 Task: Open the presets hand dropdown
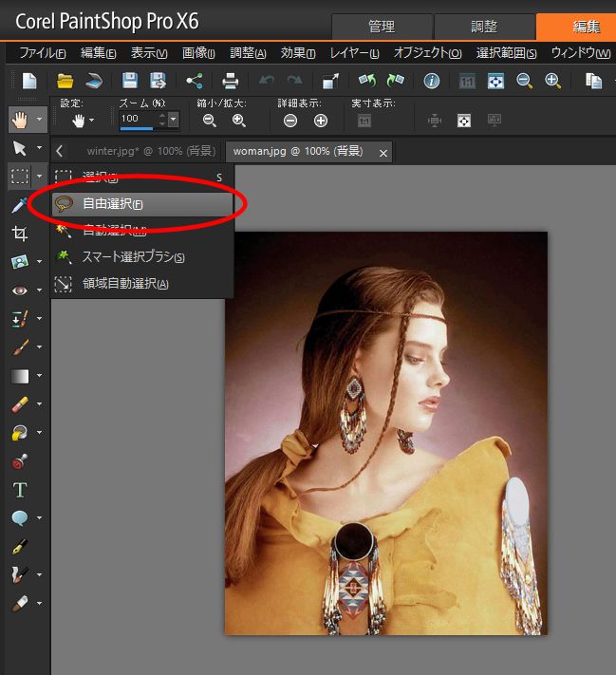coord(83,121)
